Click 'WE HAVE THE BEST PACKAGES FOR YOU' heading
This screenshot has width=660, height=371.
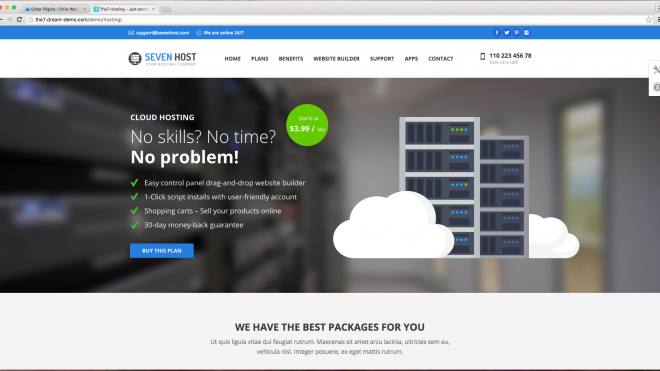pos(330,327)
